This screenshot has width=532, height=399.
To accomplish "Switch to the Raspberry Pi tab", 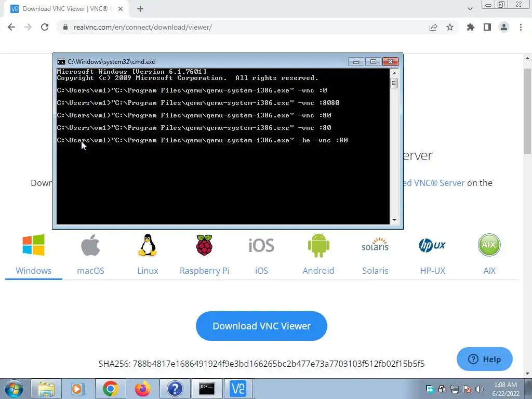I will [205, 271].
